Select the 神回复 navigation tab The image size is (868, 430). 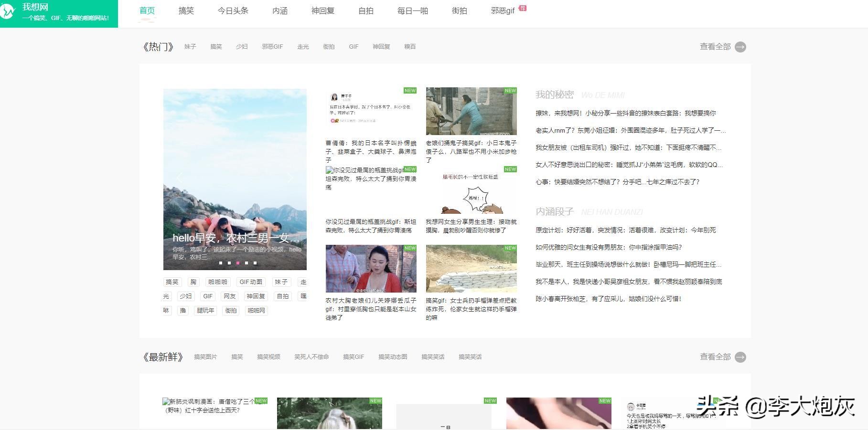coord(323,10)
